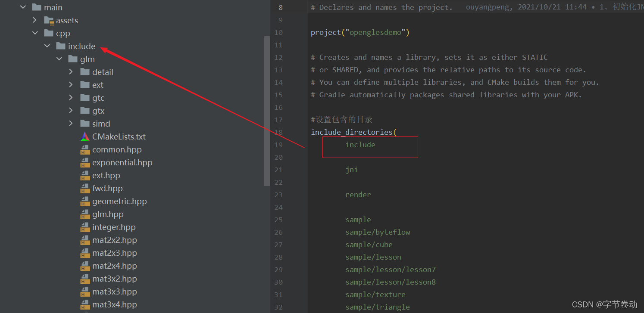Click the project tree vertical scrollbar

267,111
